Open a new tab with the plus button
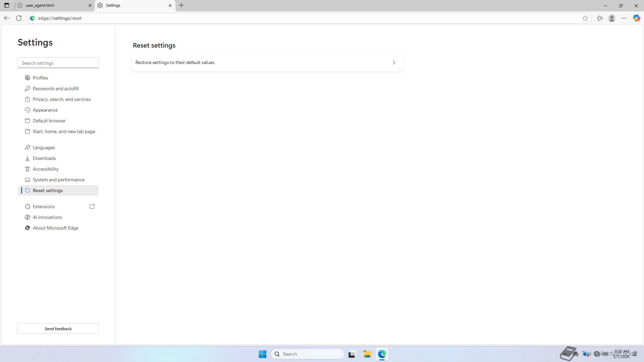Image resolution: width=644 pixels, height=362 pixels. 181,5
